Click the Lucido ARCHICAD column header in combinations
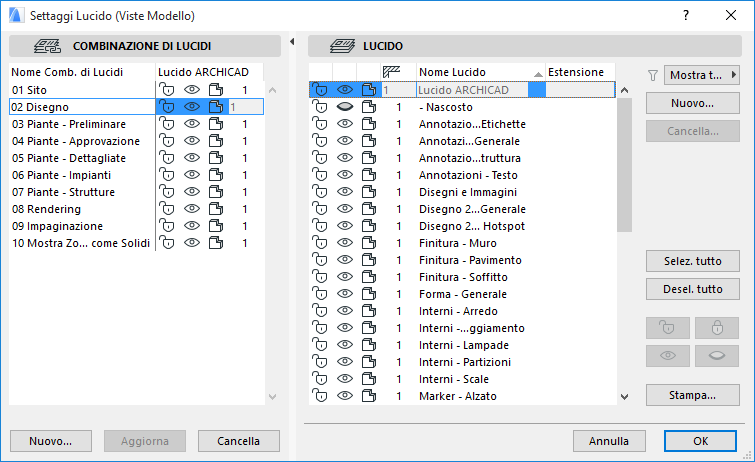Image resolution: width=755 pixels, height=462 pixels. [209, 72]
